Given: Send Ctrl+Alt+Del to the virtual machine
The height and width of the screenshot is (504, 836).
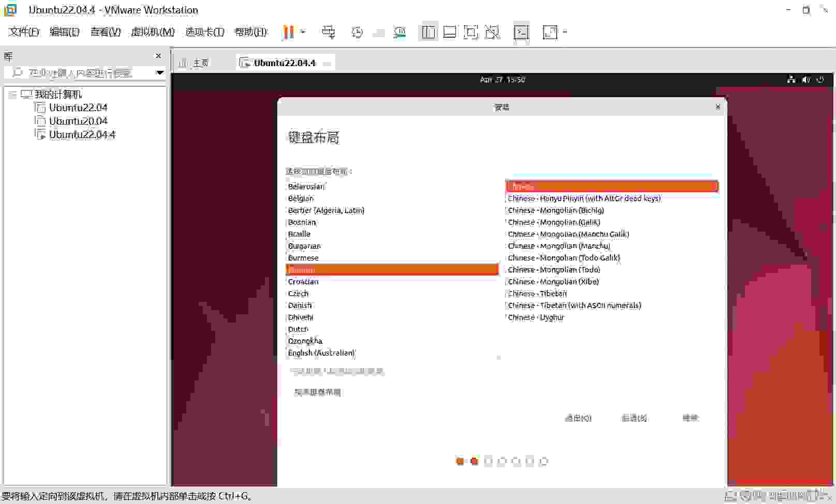Looking at the screenshot, I should click(328, 32).
